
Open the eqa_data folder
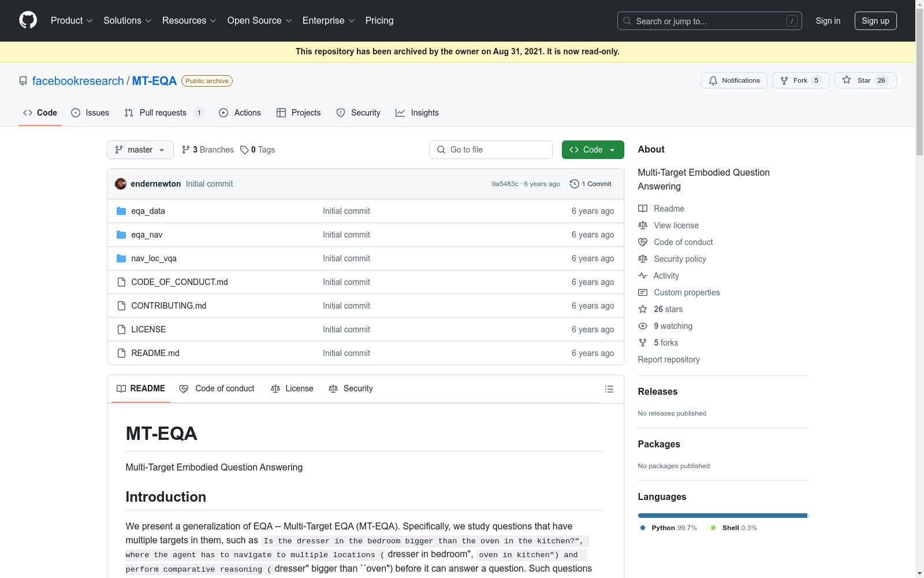(x=148, y=211)
